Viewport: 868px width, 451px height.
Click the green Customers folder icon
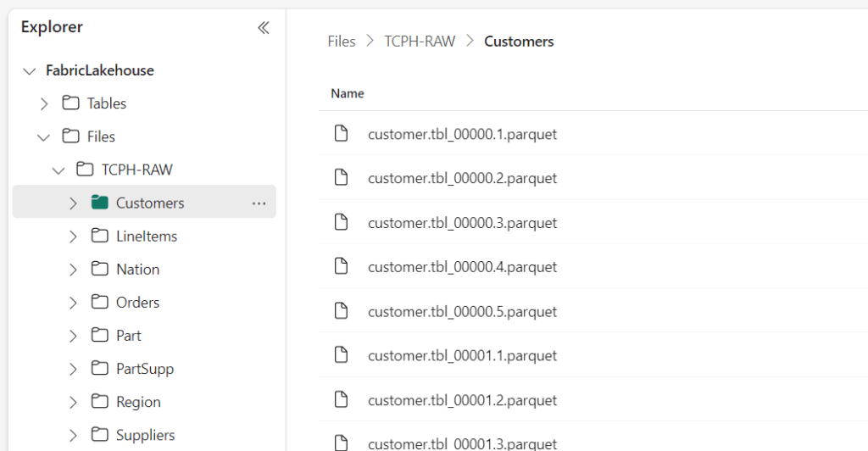coord(100,203)
